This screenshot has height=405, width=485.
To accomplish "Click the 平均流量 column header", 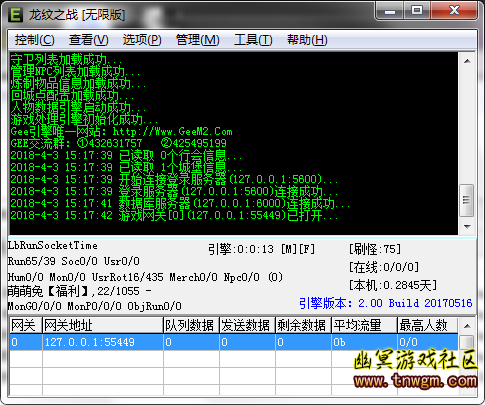I will (364, 325).
